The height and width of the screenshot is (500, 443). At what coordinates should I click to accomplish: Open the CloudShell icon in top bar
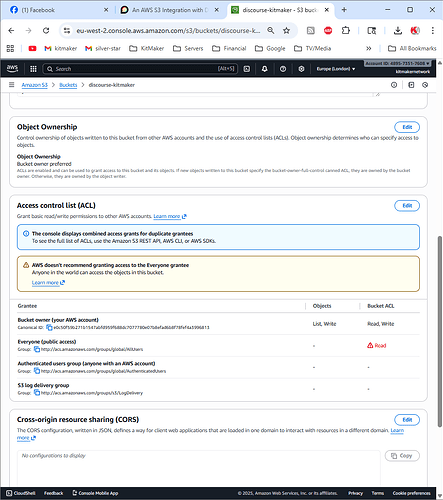(247, 69)
